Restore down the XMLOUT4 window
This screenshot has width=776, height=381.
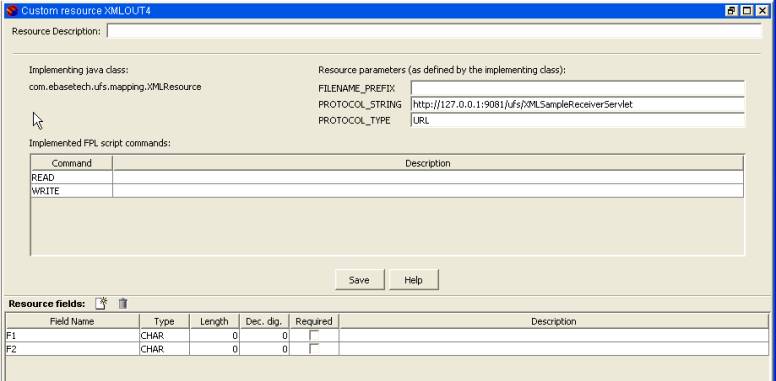click(x=731, y=10)
